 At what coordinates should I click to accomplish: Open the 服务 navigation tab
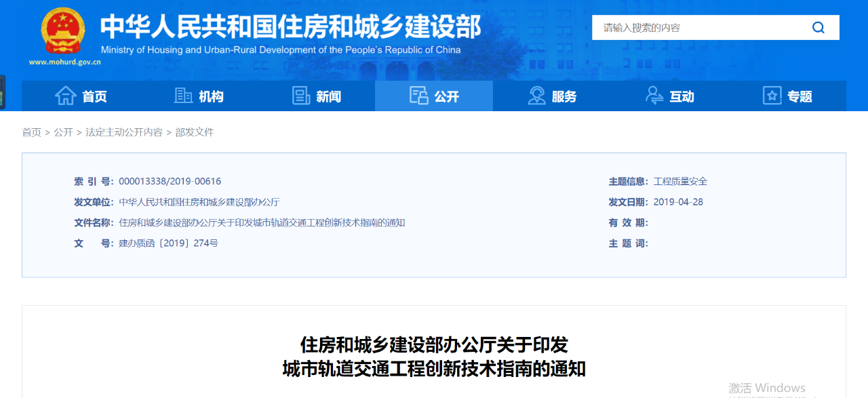coord(552,96)
